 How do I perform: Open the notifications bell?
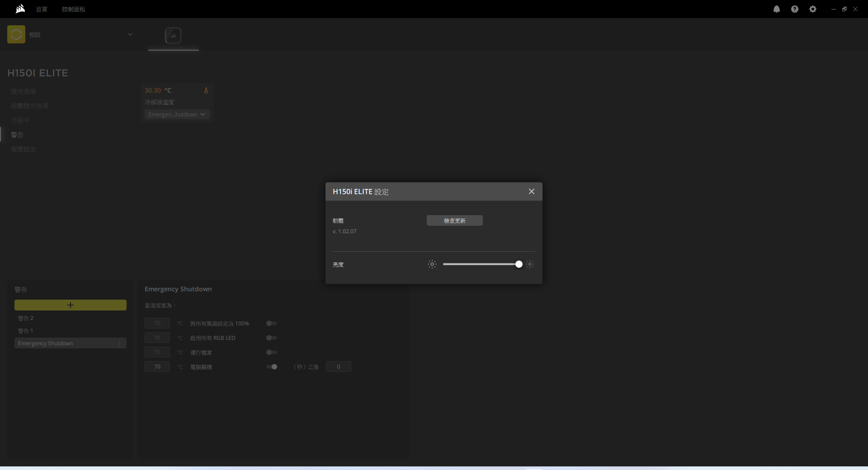(777, 9)
